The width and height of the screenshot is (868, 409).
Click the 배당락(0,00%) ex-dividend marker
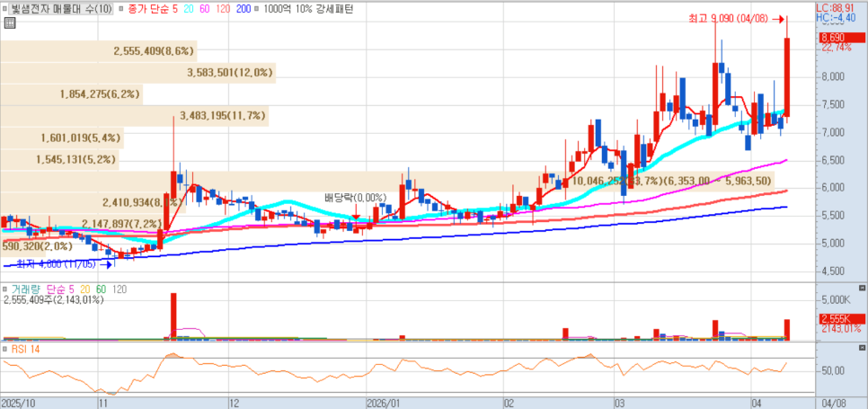coord(355,198)
